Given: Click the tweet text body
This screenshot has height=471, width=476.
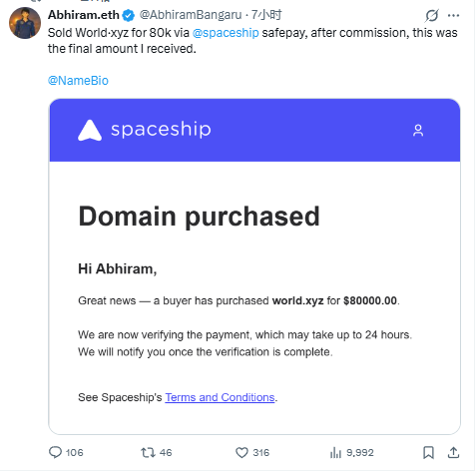Looking at the screenshot, I should [x=252, y=41].
